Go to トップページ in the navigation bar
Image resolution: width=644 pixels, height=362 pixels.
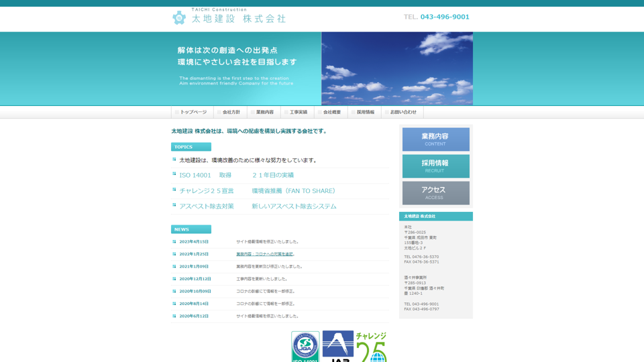(193, 113)
